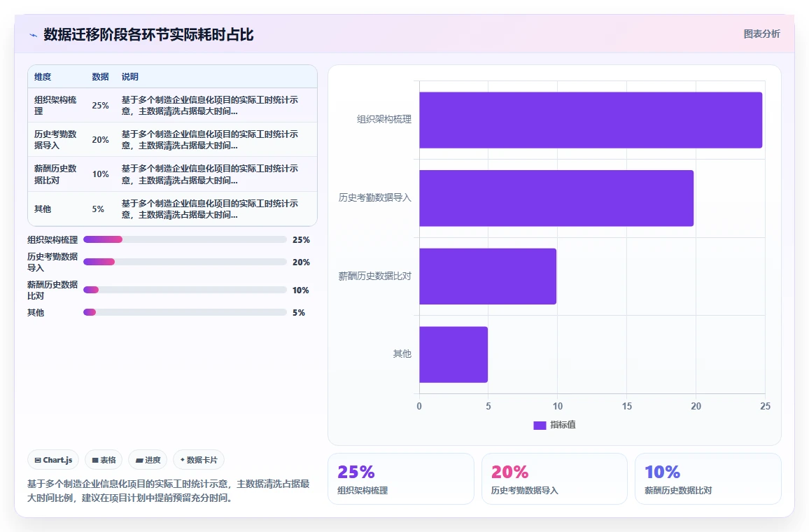Select the 表格 tag chip
Image resolution: width=809 pixels, height=532 pixels.
(x=104, y=460)
